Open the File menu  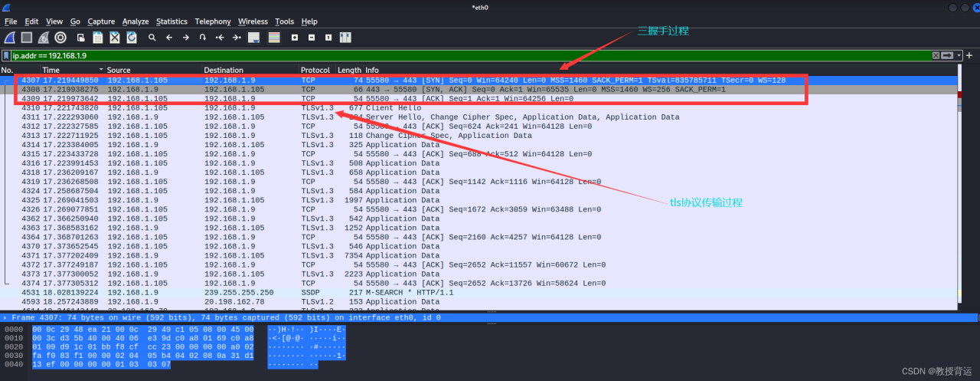tap(11, 21)
